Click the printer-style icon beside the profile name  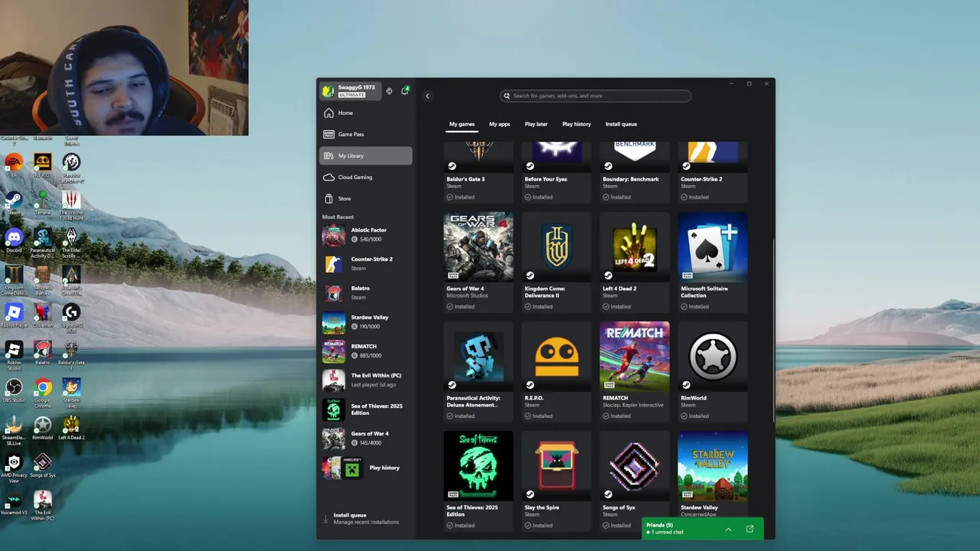389,91
